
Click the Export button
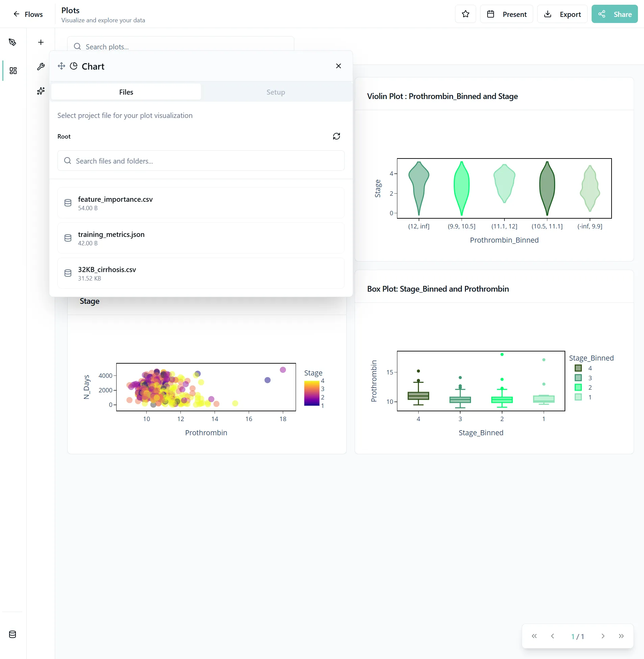coord(562,14)
